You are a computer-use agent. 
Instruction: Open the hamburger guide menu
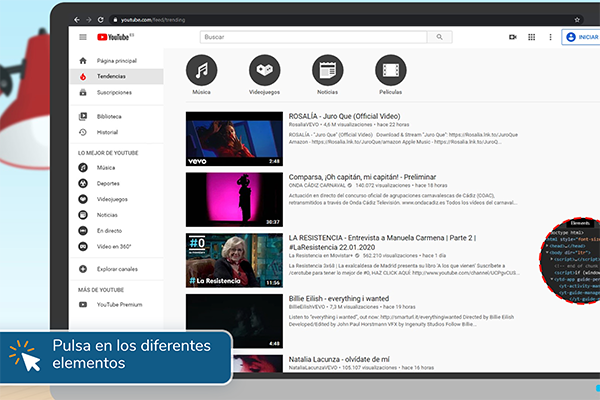click(83, 37)
